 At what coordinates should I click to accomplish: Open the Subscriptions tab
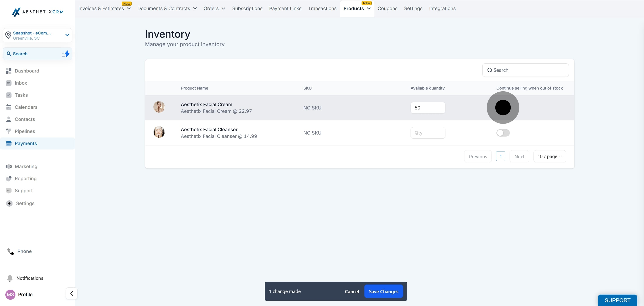tap(247, 9)
